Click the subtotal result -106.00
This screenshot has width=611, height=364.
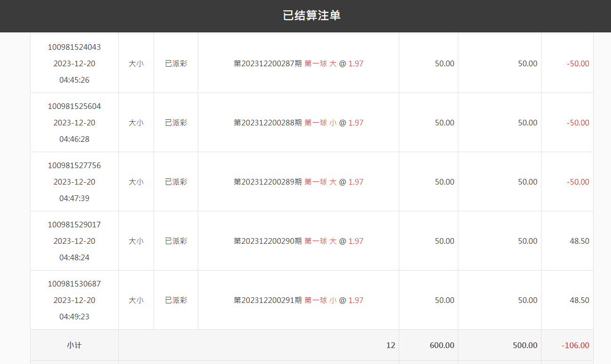click(575, 345)
